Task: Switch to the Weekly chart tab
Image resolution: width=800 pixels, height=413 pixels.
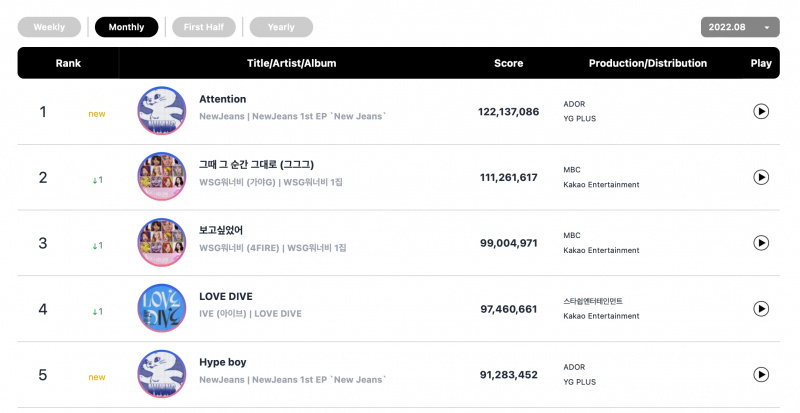Action: point(49,27)
